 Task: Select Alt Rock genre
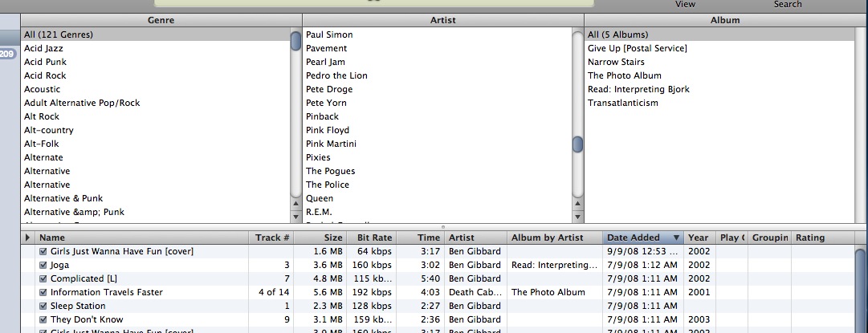point(155,116)
